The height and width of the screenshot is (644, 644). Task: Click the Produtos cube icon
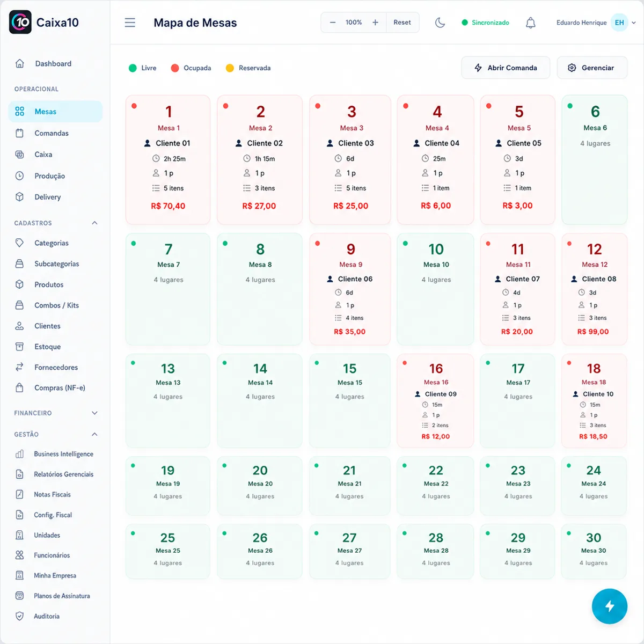pyautogui.click(x=20, y=284)
